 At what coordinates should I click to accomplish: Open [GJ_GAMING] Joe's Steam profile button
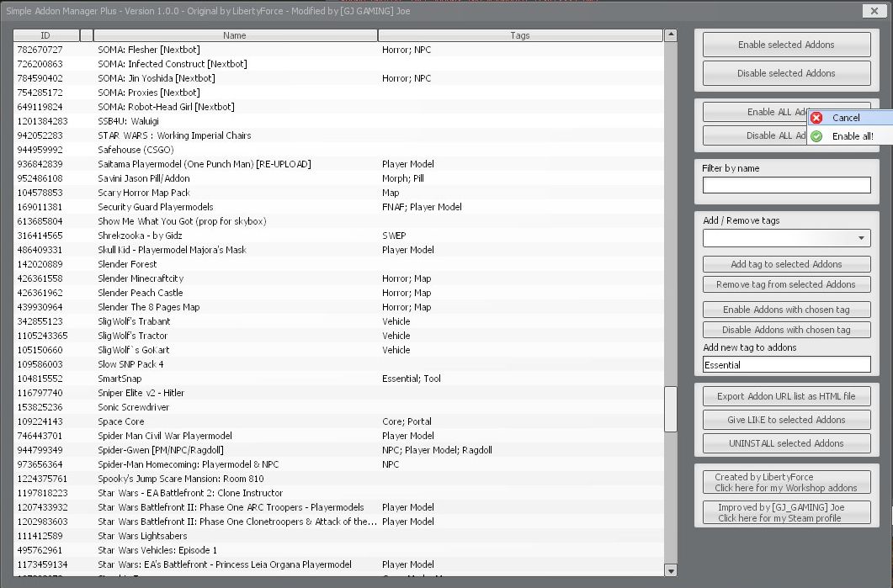tap(786, 512)
